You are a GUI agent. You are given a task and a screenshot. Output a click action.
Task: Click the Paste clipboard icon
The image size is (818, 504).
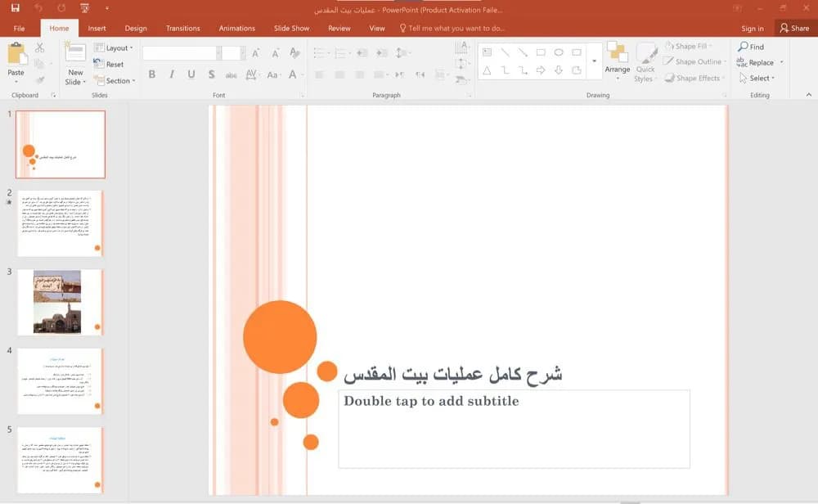click(16, 54)
